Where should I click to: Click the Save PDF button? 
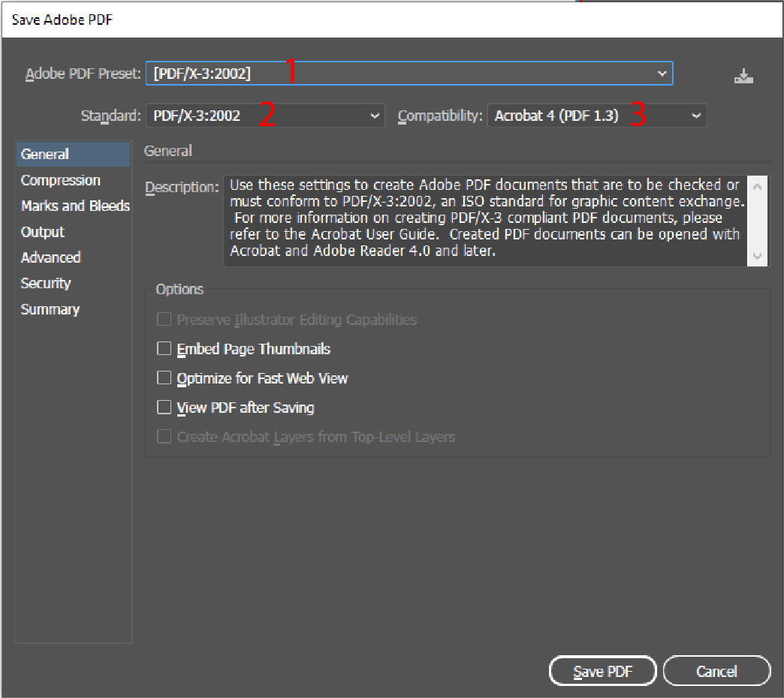(602, 671)
